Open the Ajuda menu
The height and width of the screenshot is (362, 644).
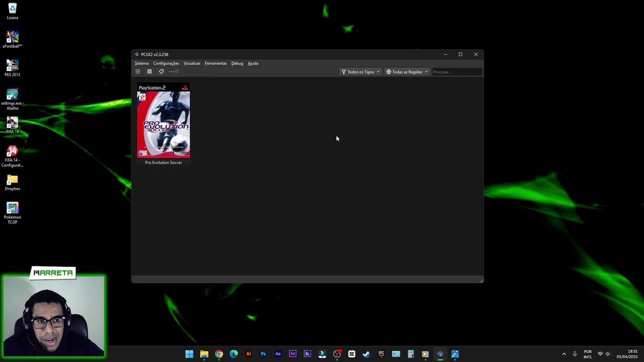click(253, 63)
